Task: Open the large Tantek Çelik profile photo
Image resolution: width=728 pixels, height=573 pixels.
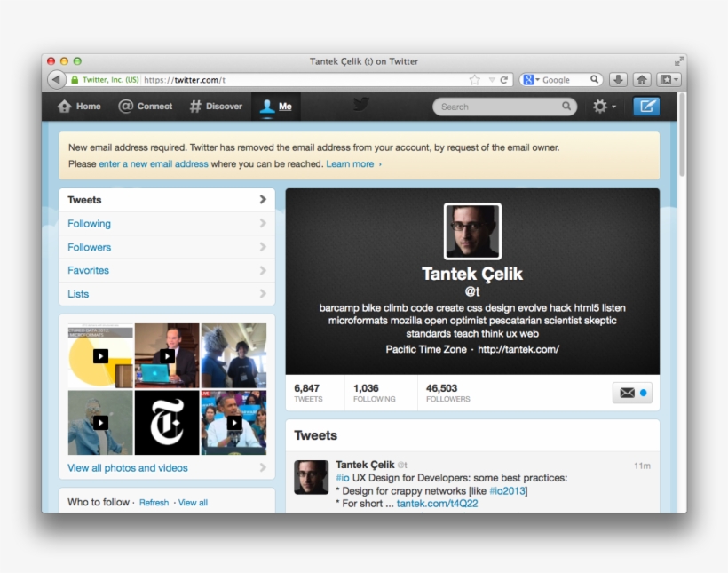Action: pos(472,231)
